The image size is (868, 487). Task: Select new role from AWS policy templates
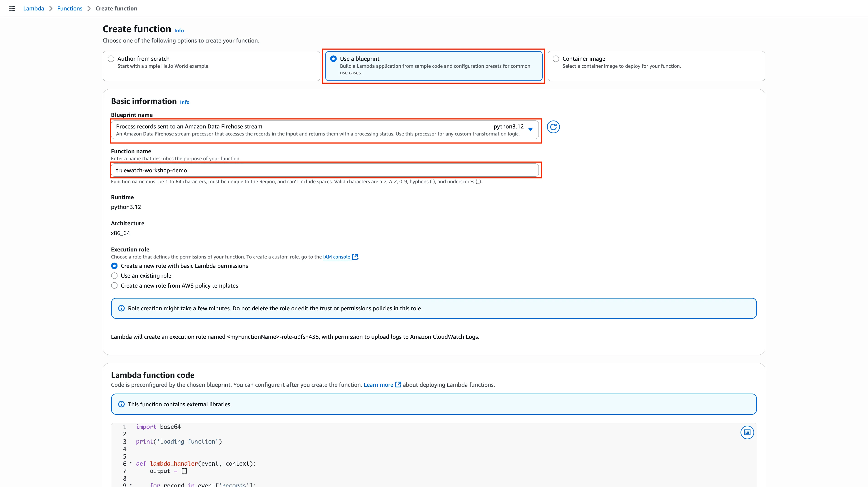click(115, 286)
